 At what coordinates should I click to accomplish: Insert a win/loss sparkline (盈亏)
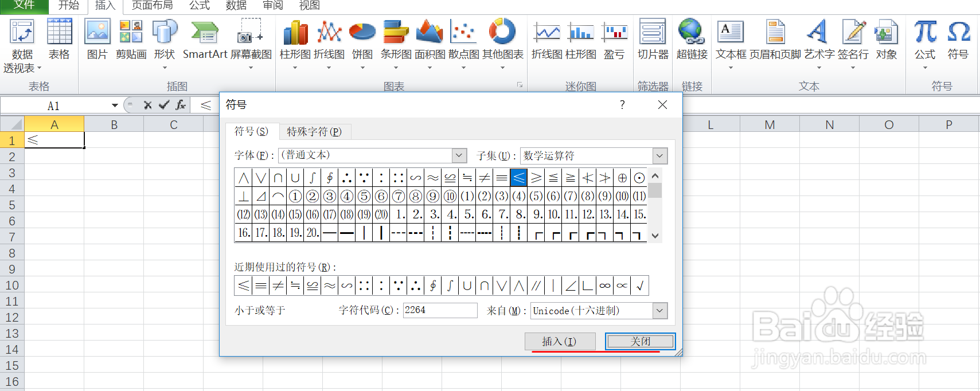pyautogui.click(x=615, y=40)
